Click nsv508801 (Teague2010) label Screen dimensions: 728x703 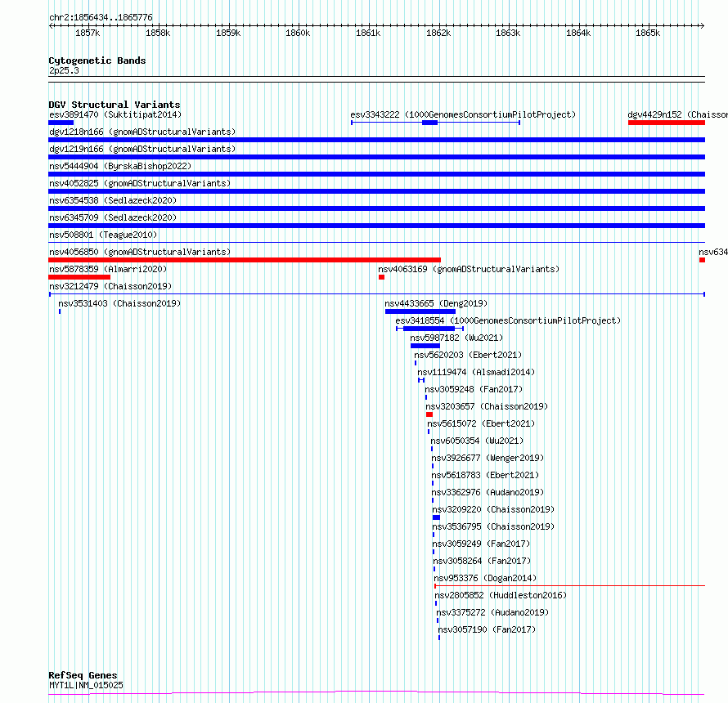click(x=103, y=235)
